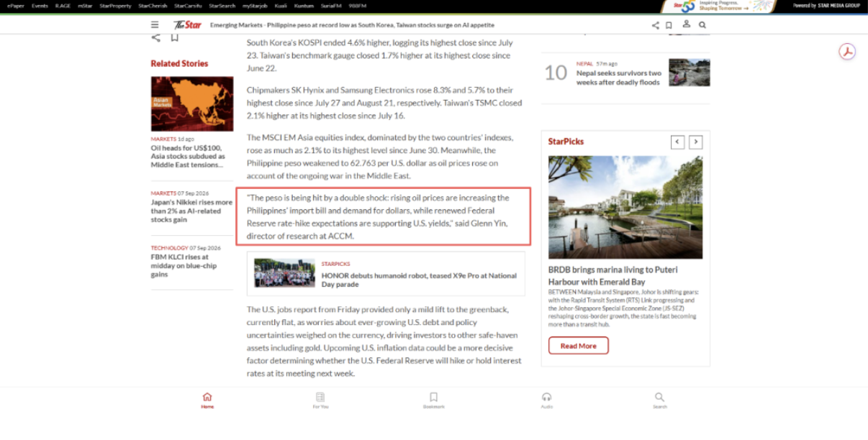The width and height of the screenshot is (868, 440).
Task: Click The Star logo
Action: 187,24
